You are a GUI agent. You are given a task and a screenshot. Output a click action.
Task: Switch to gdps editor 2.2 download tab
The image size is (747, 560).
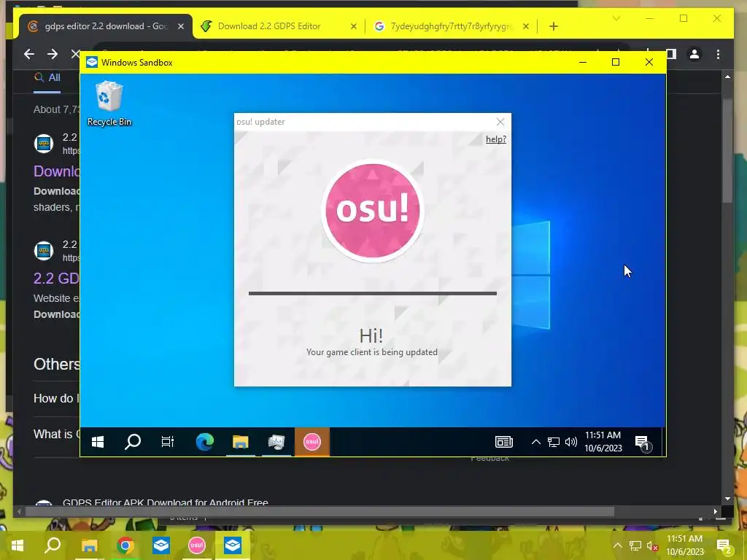click(107, 26)
